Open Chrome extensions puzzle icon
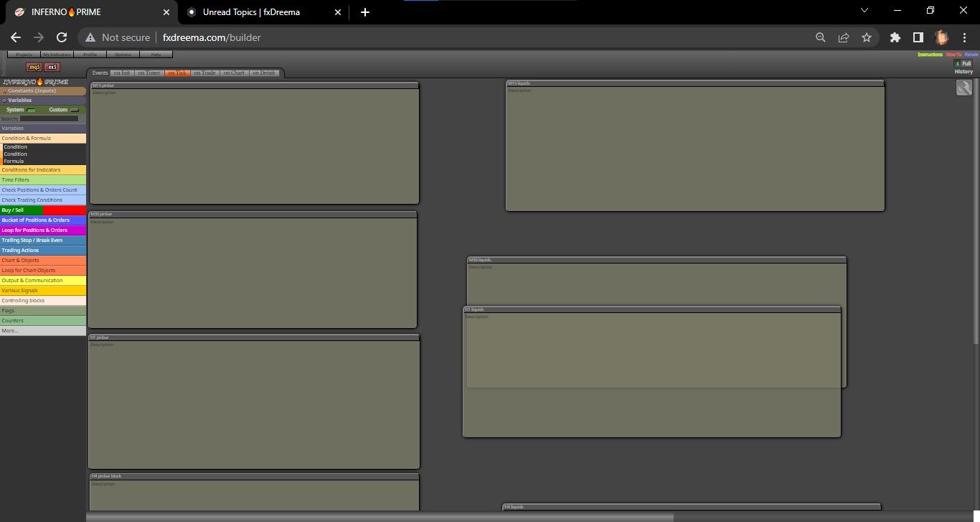 coord(895,37)
